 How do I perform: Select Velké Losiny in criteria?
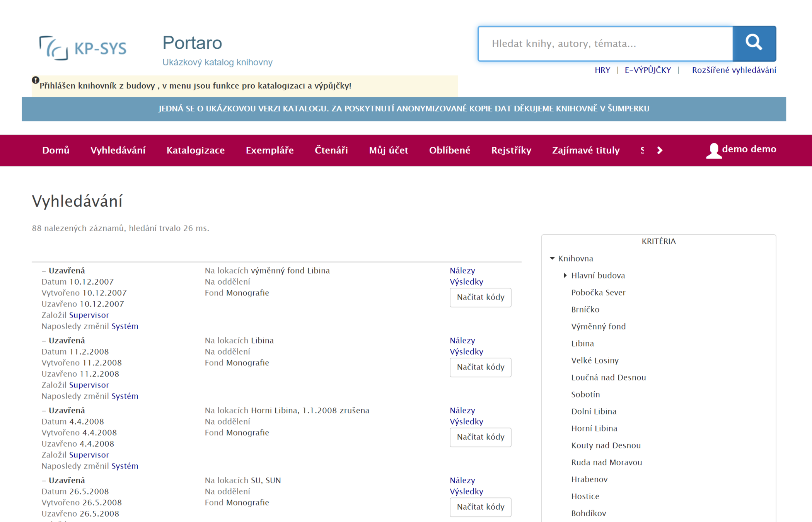(x=595, y=360)
